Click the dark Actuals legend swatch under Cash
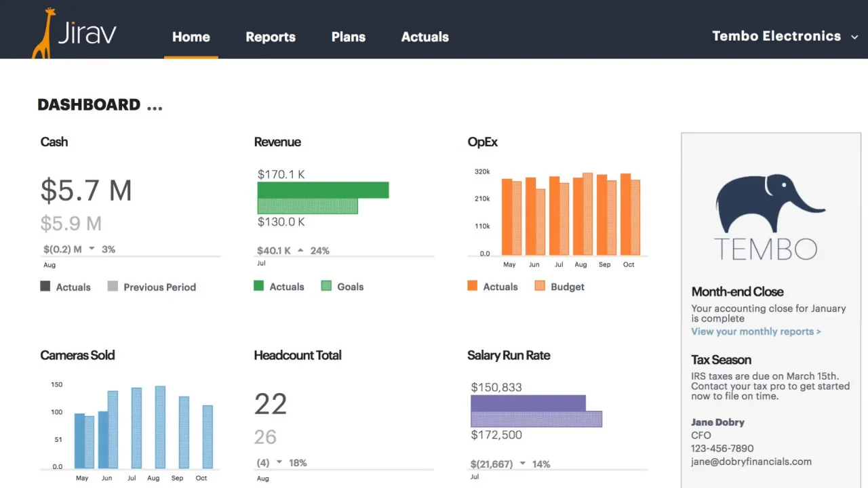This screenshot has height=488, width=868. 45,286
